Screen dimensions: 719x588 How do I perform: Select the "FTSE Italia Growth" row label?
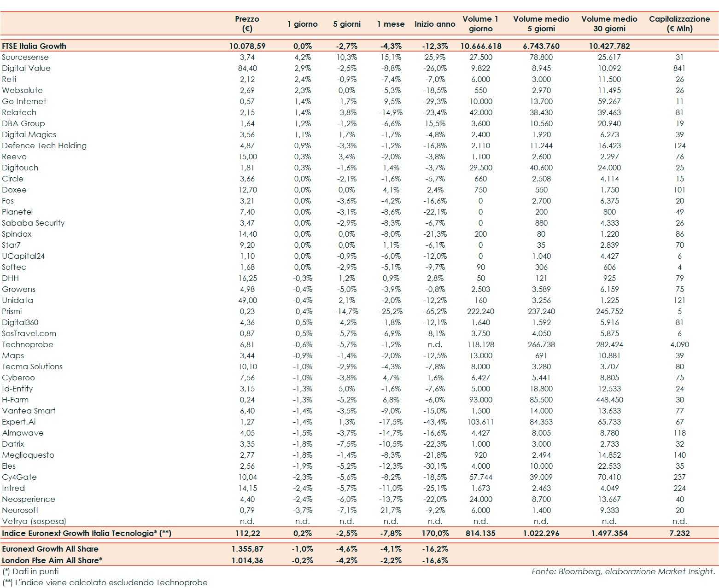(34, 46)
